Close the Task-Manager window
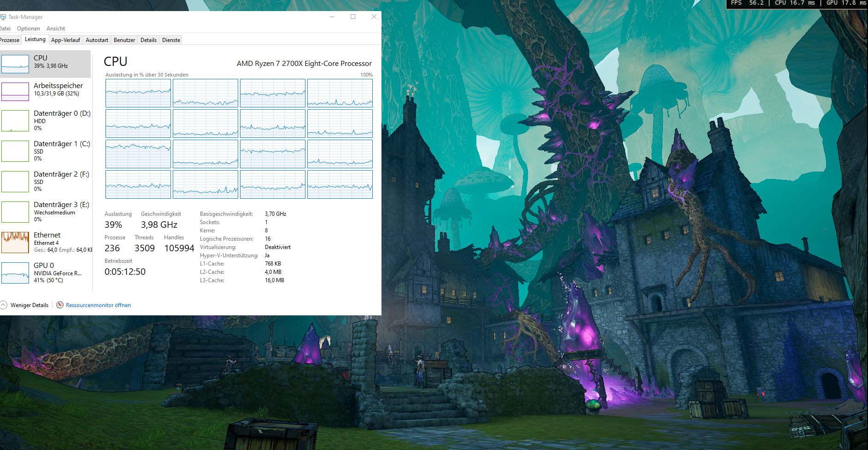868x450 pixels. tap(374, 17)
